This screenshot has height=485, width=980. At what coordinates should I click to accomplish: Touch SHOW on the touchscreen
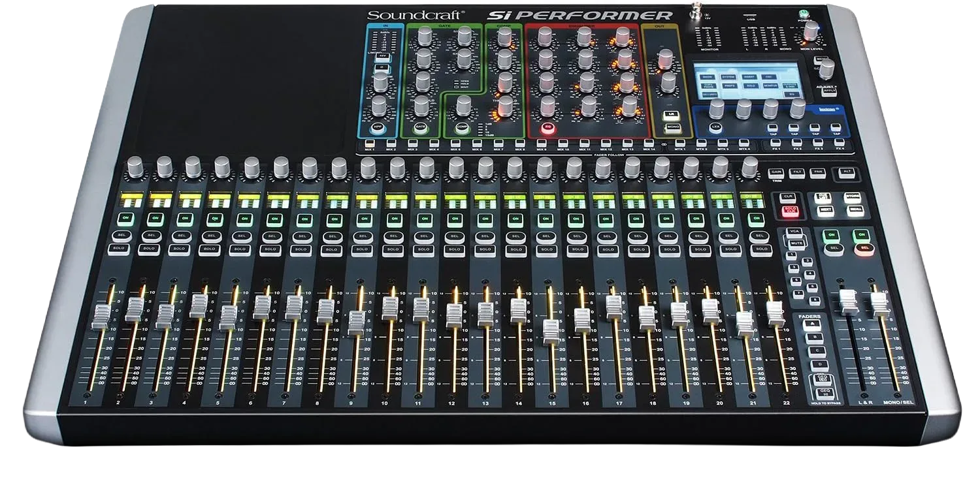(x=708, y=77)
